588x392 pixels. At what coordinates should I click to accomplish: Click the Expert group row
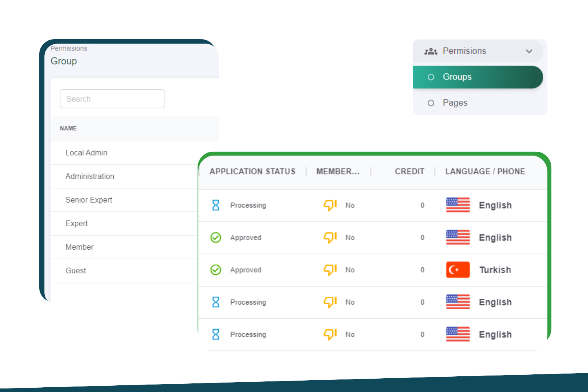click(x=125, y=223)
